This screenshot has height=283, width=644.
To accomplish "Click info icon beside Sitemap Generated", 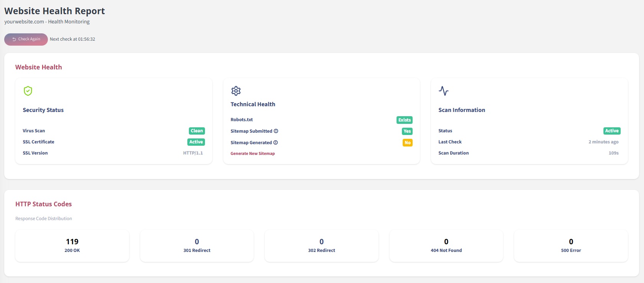I will pos(275,143).
